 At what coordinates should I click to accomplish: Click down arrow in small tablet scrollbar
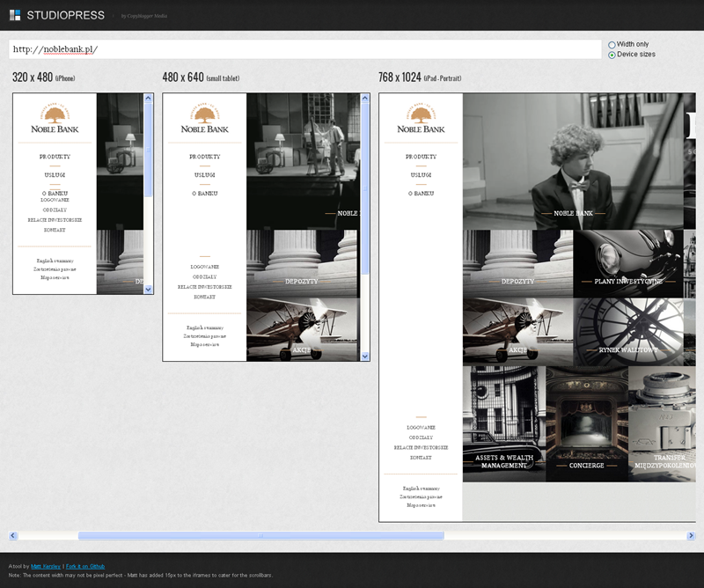[365, 356]
